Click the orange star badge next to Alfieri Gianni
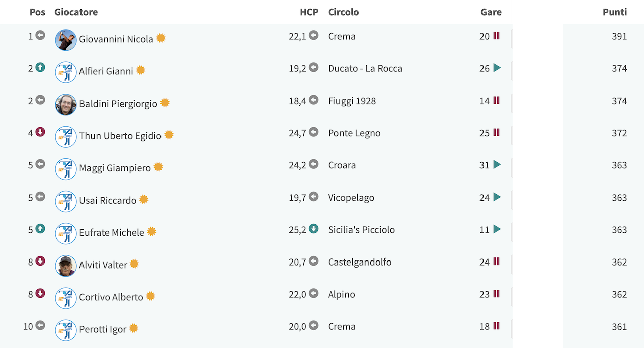The height and width of the screenshot is (348, 644). [x=141, y=70]
